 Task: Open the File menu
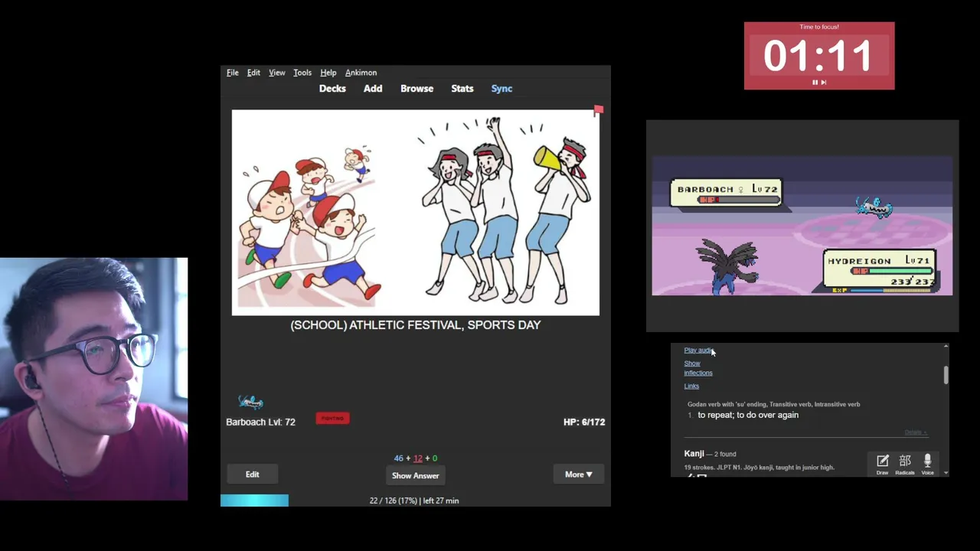pyautogui.click(x=233, y=73)
